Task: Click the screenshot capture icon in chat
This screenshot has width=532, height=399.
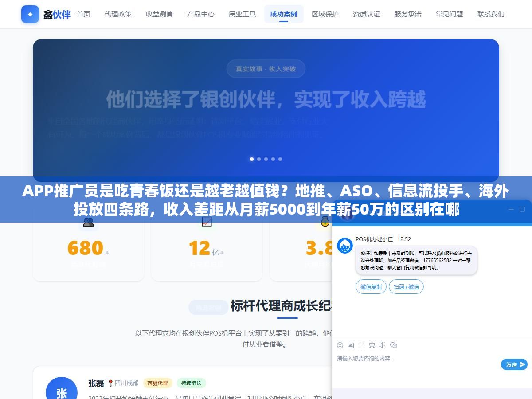Action: tap(361, 345)
